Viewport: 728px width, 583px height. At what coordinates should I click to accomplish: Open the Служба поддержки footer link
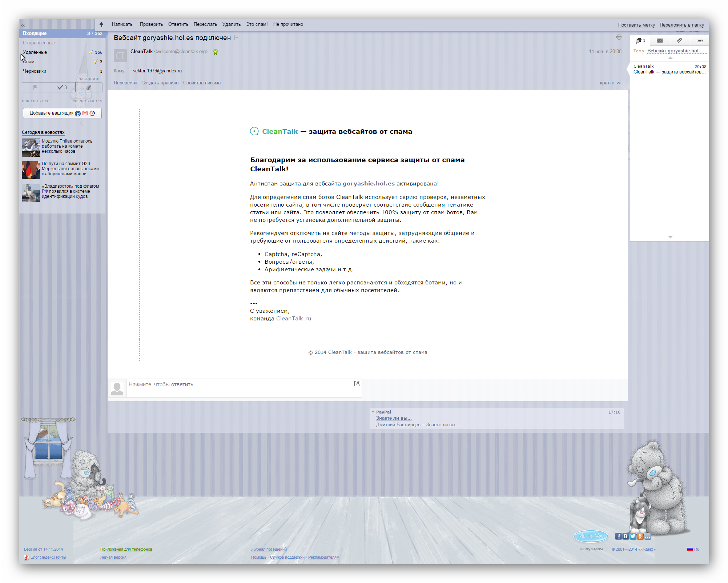point(287,557)
